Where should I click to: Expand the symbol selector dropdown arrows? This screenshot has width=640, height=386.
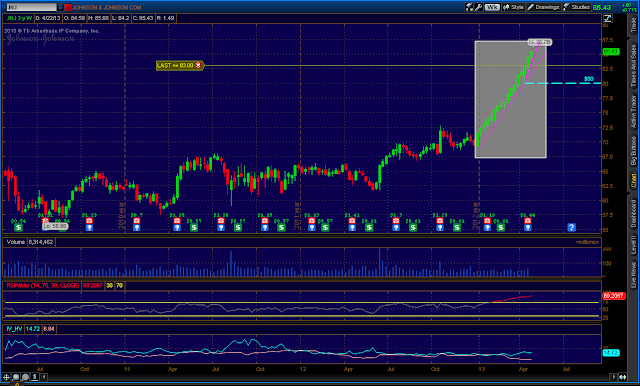(60, 7)
